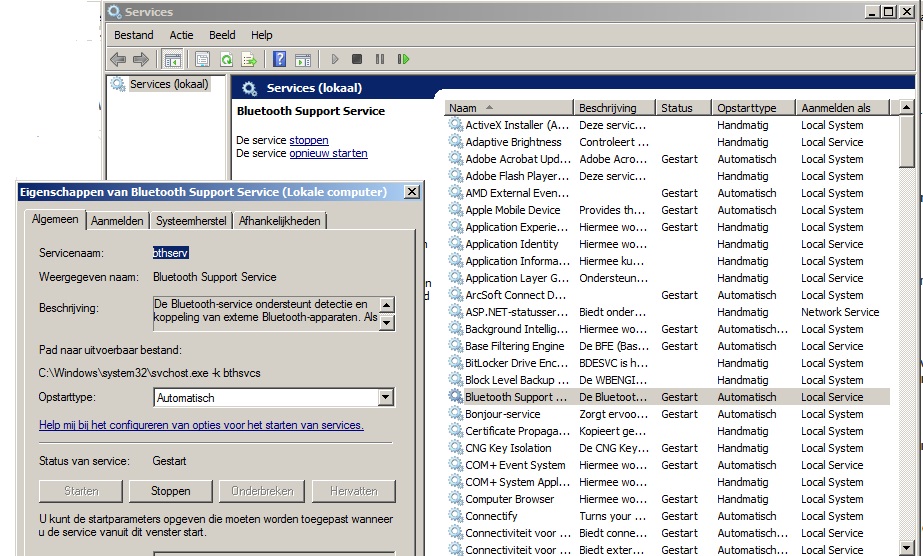
Task: Click the opnieuw starten link
Action: point(328,153)
